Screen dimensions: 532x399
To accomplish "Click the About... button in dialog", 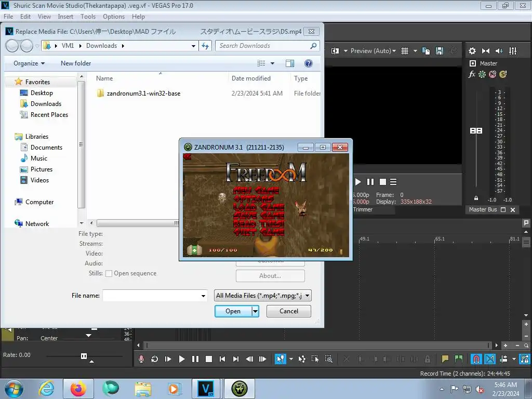I will point(270,276).
